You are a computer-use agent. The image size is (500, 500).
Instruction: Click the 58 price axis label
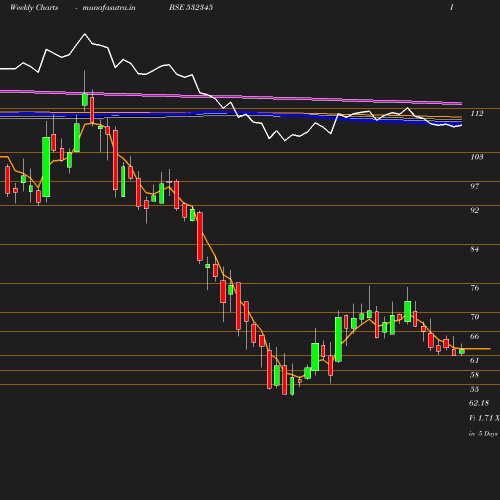475,375
